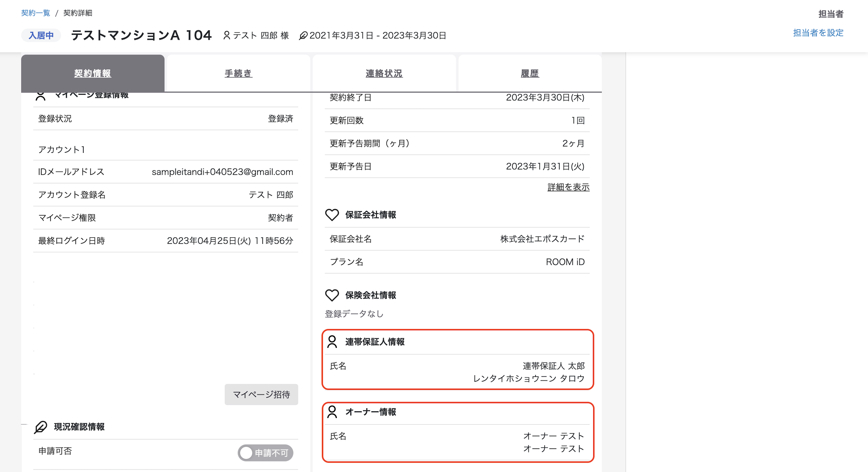
Task: Click the contract period 2021年3月31日 - 2023年3月30日
Action: pyautogui.click(x=378, y=35)
